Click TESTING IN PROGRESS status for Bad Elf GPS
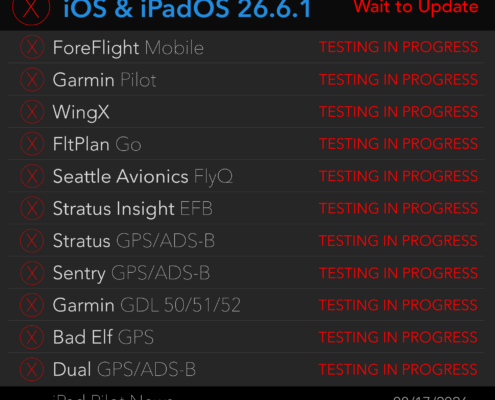The height and width of the screenshot is (400, 495). (x=399, y=337)
